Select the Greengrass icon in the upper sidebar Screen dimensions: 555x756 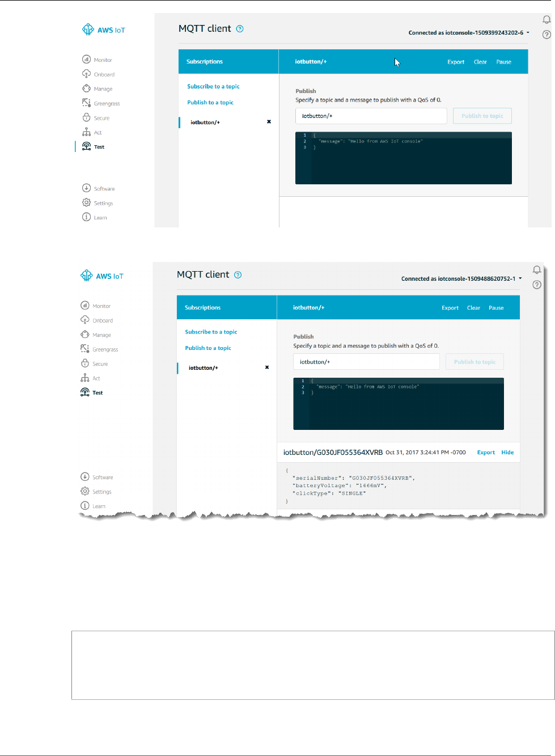[x=86, y=103]
